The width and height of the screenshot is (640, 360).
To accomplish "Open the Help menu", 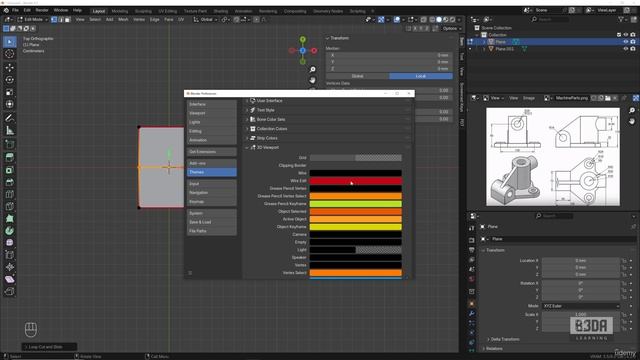I will pos(77,10).
